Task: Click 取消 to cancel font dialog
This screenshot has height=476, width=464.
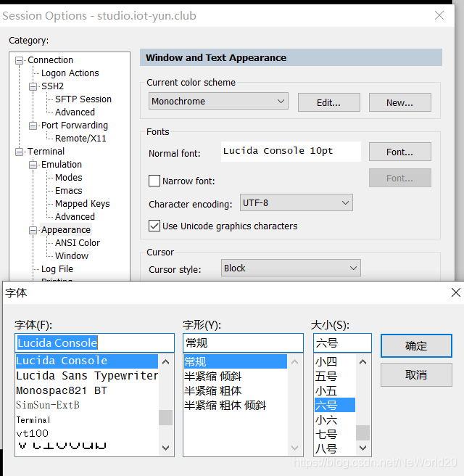Action: coord(416,375)
